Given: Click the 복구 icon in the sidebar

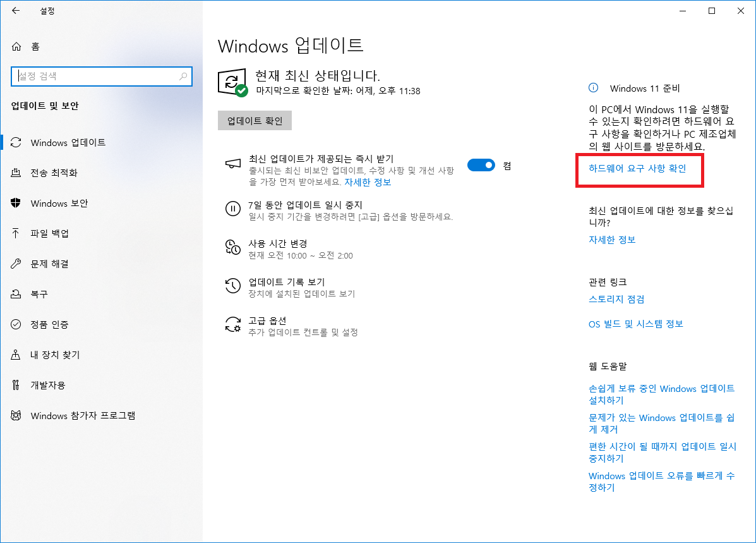Looking at the screenshot, I should point(16,294).
